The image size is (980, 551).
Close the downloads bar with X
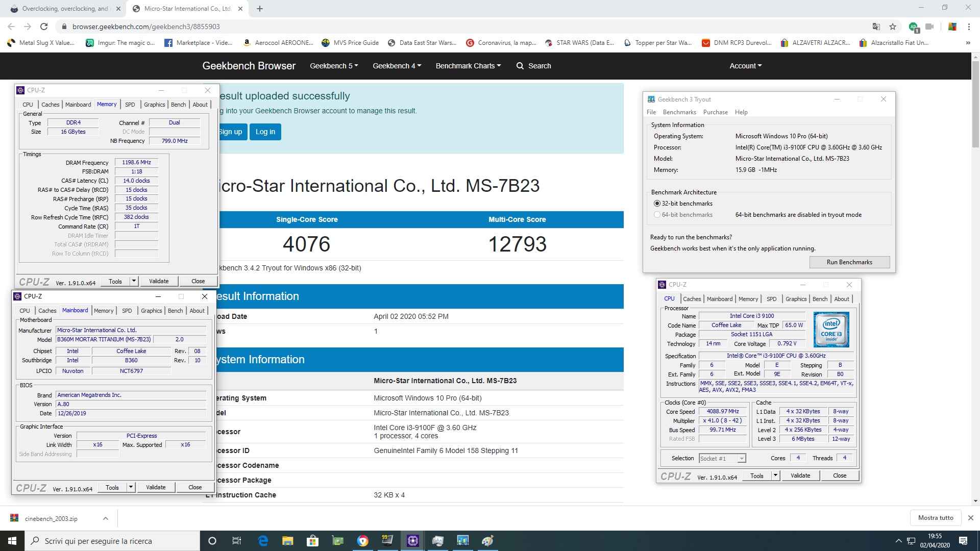coord(970,518)
